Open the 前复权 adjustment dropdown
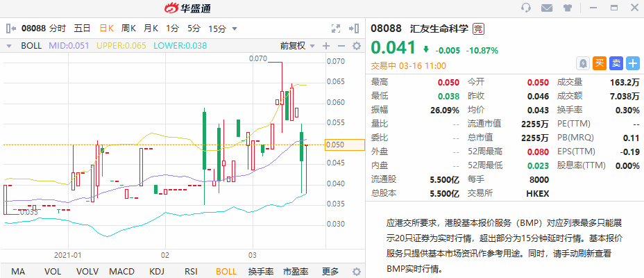This screenshot has width=644, height=278. point(298,46)
